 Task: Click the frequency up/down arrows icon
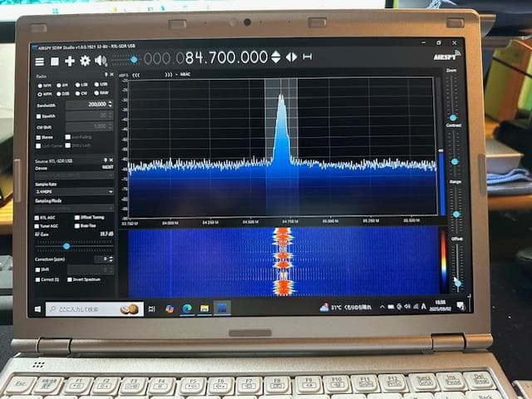(276, 57)
